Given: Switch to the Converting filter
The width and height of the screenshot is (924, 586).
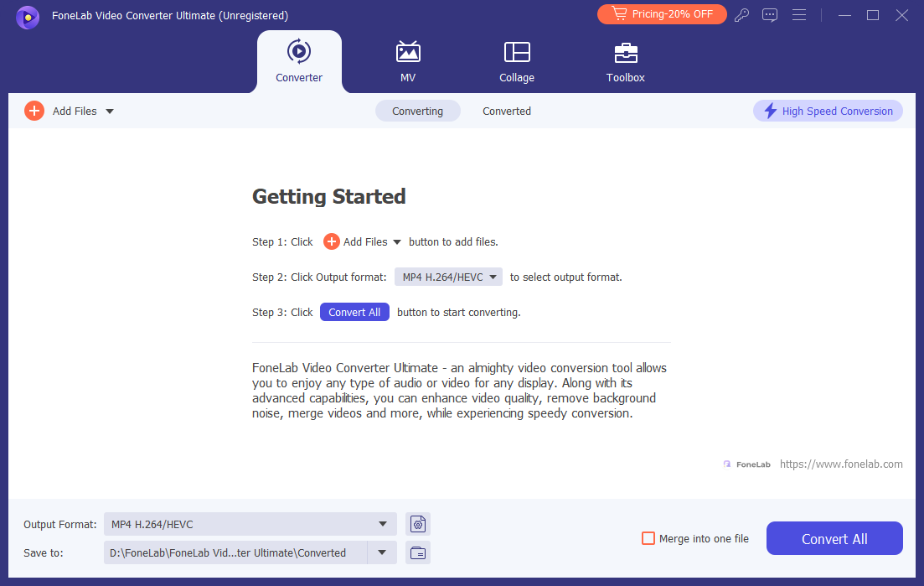Looking at the screenshot, I should (x=417, y=110).
